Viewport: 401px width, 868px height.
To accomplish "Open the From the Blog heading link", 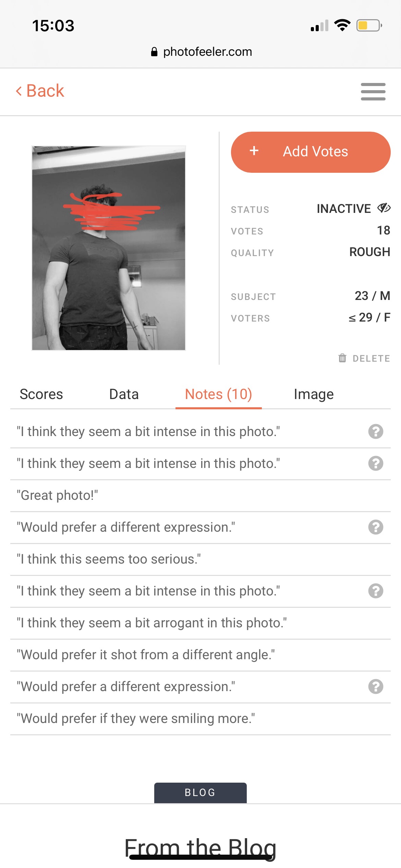I will (200, 848).
